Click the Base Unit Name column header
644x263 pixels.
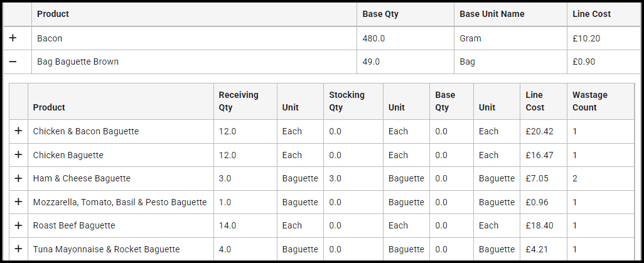pos(491,14)
